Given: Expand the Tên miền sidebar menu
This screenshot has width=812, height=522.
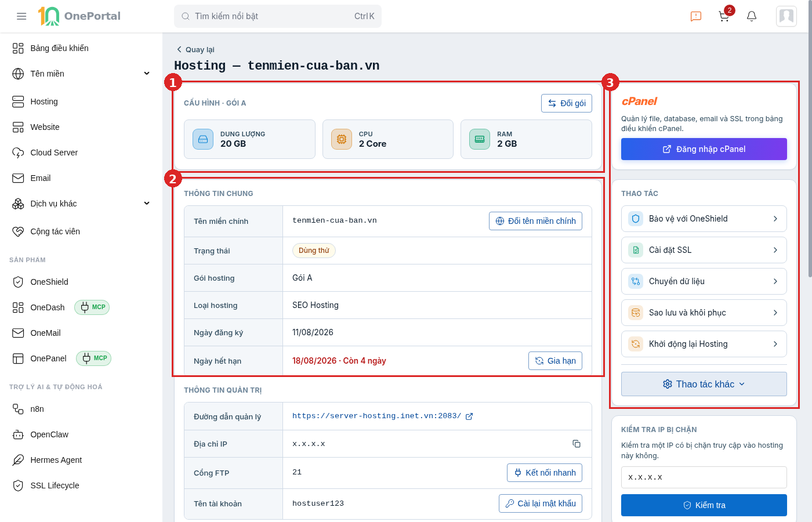Looking at the screenshot, I should tap(81, 74).
